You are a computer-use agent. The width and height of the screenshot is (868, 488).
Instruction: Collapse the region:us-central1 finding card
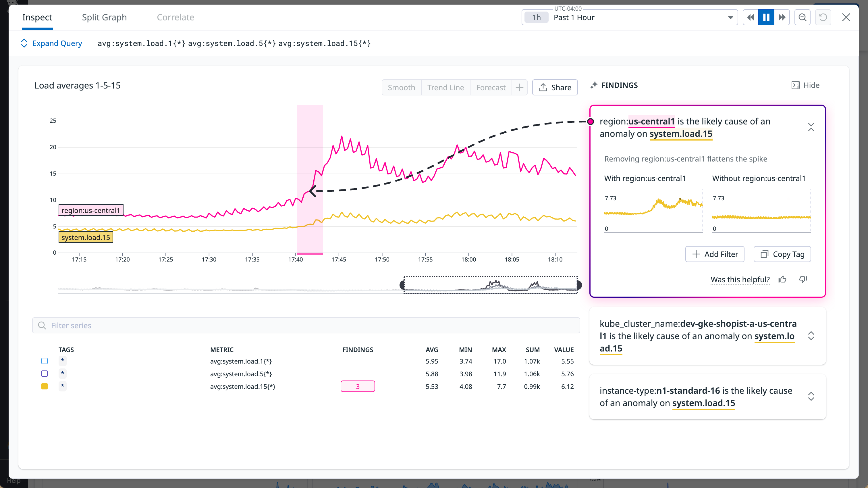(x=811, y=127)
